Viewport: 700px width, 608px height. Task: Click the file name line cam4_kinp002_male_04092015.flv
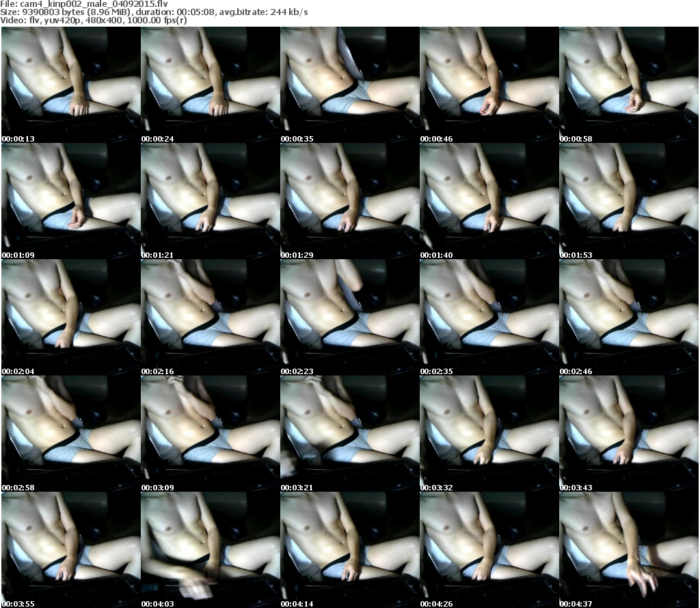click(84, 4)
